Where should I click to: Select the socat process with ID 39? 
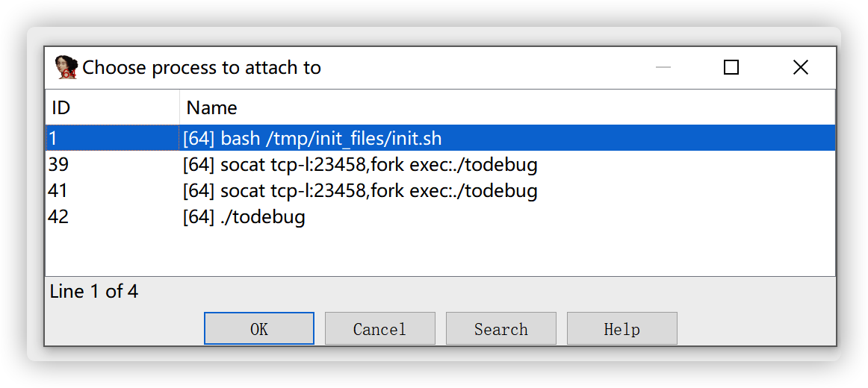click(360, 165)
